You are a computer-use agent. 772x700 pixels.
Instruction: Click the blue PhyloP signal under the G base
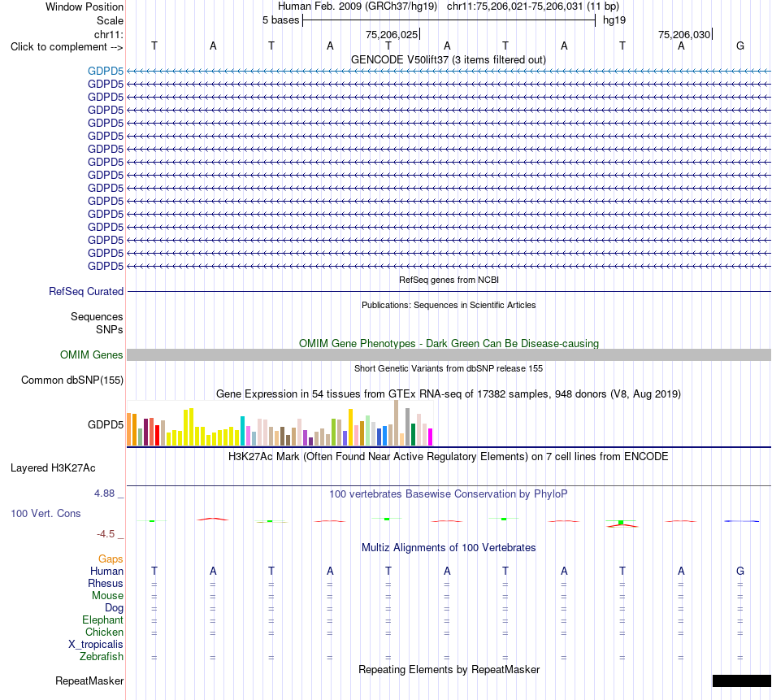pos(741,521)
